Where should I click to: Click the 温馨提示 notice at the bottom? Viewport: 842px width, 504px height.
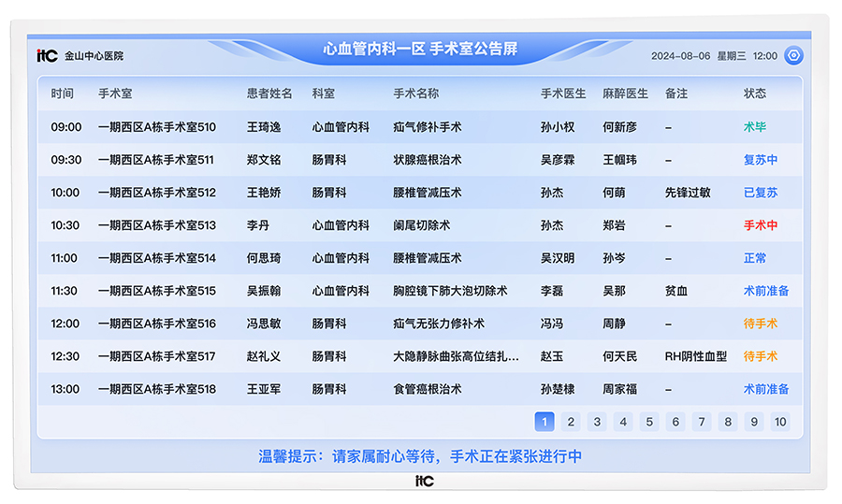pos(420,456)
